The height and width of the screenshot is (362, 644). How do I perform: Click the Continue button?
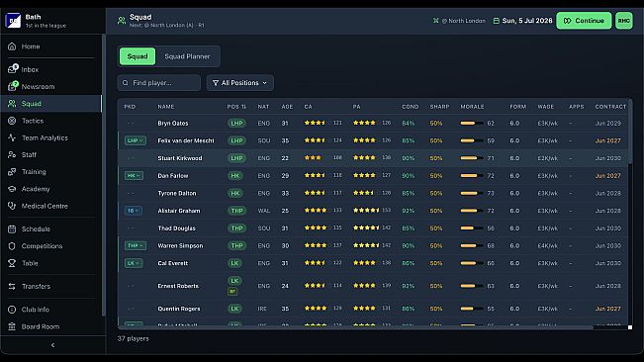[584, 21]
